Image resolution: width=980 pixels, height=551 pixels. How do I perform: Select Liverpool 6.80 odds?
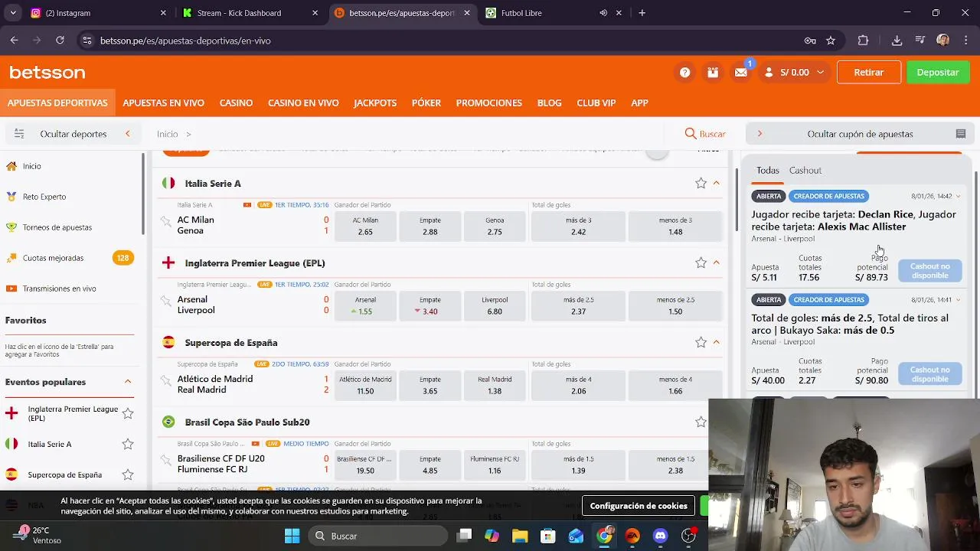pyautogui.click(x=495, y=305)
